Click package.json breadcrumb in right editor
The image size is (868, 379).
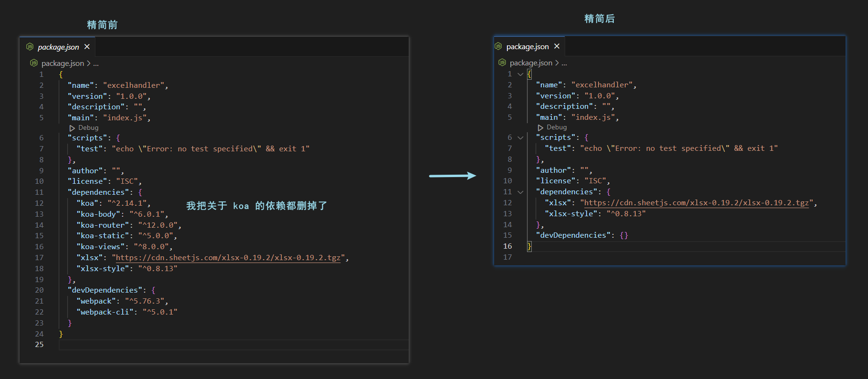click(x=531, y=63)
